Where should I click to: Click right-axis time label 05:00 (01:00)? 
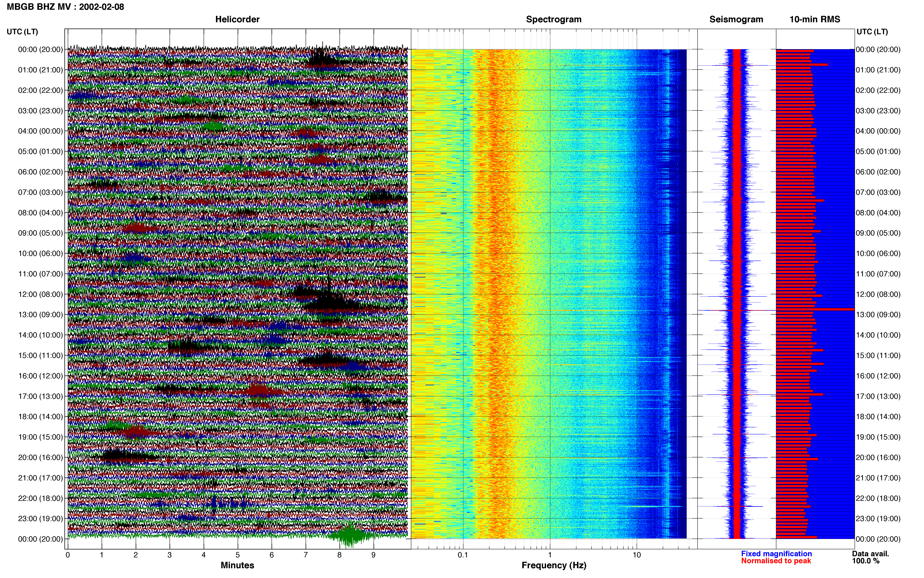tap(878, 152)
